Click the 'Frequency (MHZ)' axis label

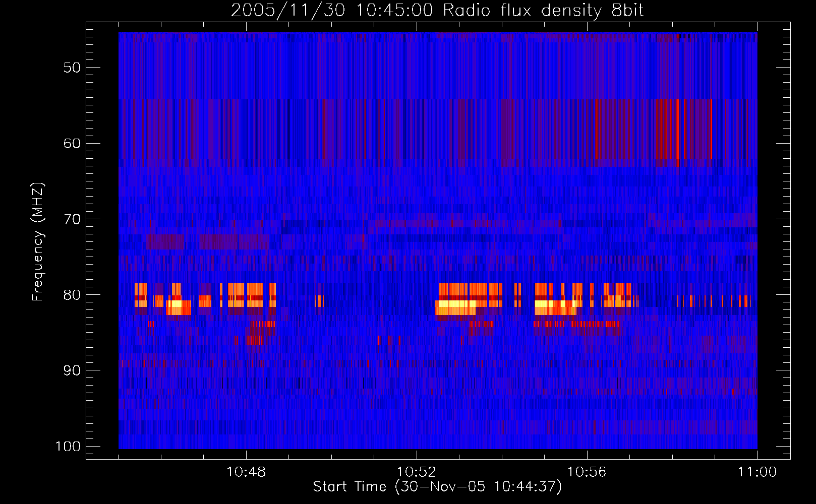click(38, 241)
